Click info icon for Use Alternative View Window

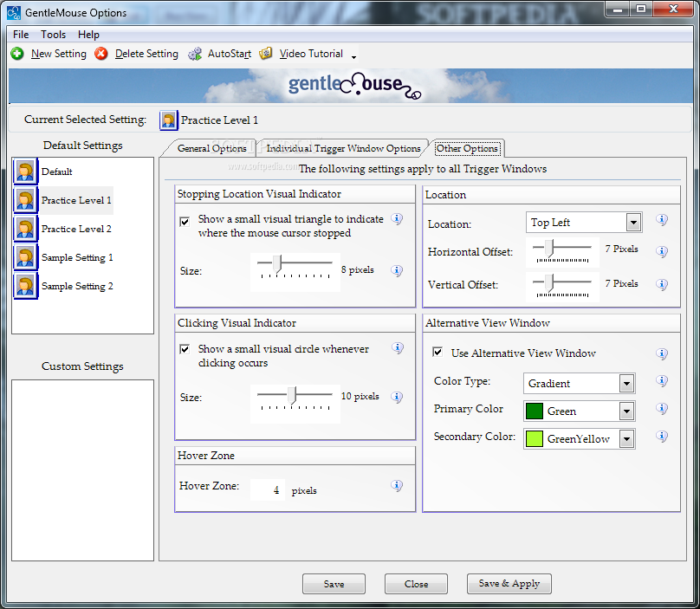(x=662, y=354)
